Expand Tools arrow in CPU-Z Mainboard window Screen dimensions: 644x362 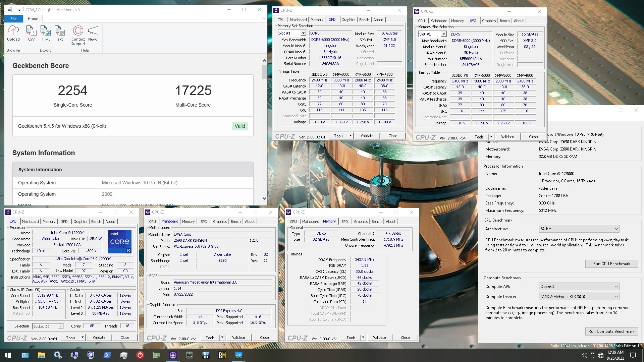pyautogui.click(x=222, y=338)
